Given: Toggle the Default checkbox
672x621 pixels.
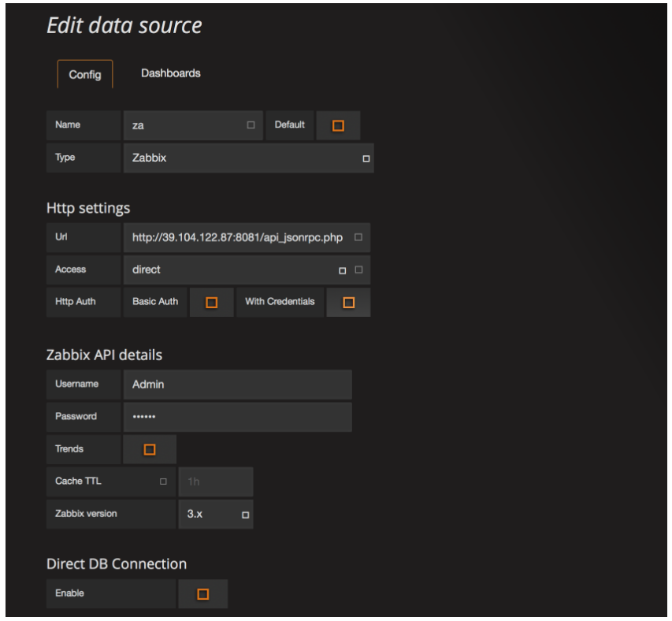Looking at the screenshot, I should 338,125.
